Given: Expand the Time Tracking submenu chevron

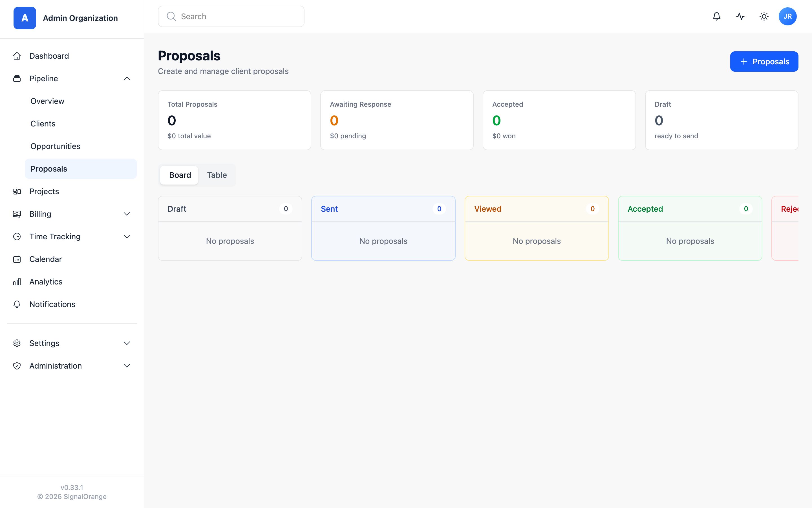Looking at the screenshot, I should point(127,237).
